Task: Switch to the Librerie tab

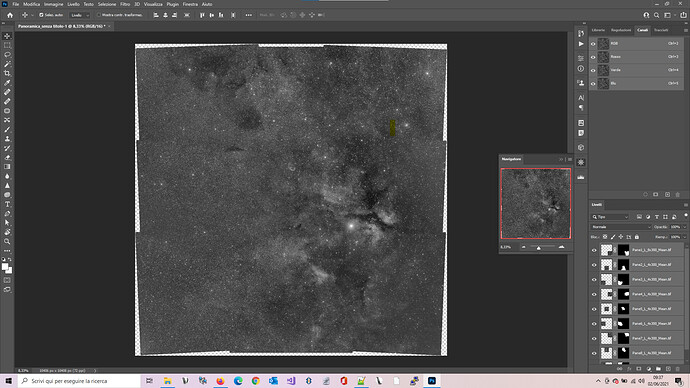Action: (x=598, y=30)
